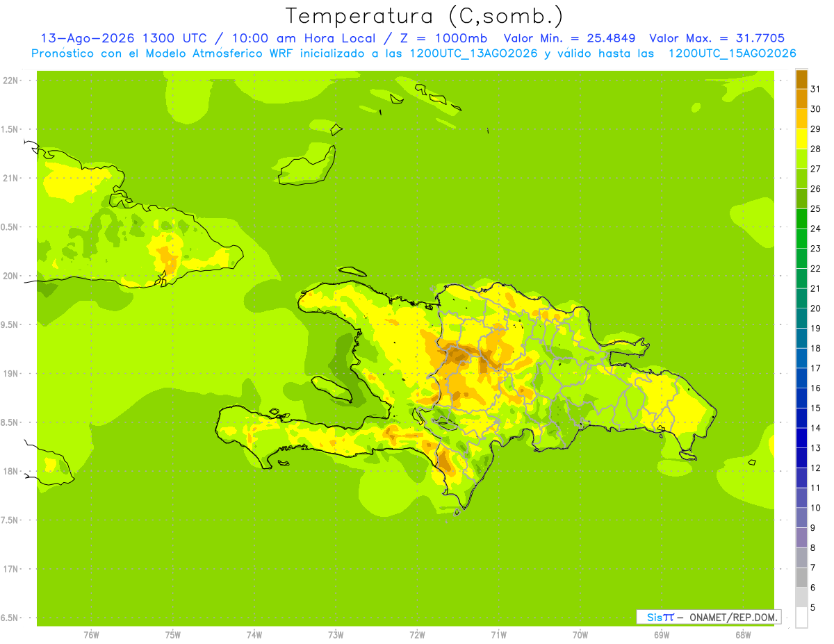Click 'Valor Min. = 25.4849' value
The width and height of the screenshot is (834, 644).
569,38
